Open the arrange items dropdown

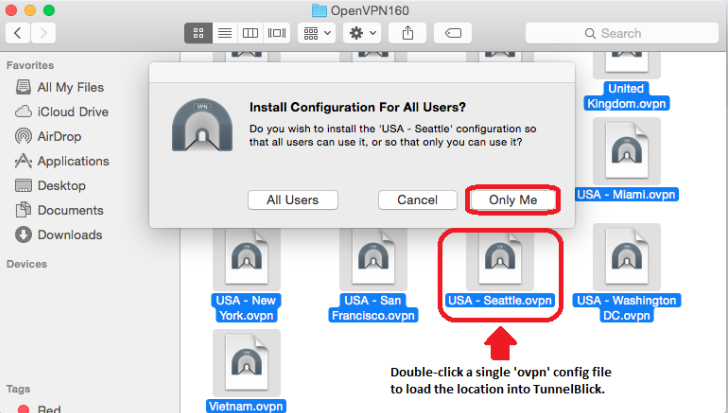tap(317, 33)
